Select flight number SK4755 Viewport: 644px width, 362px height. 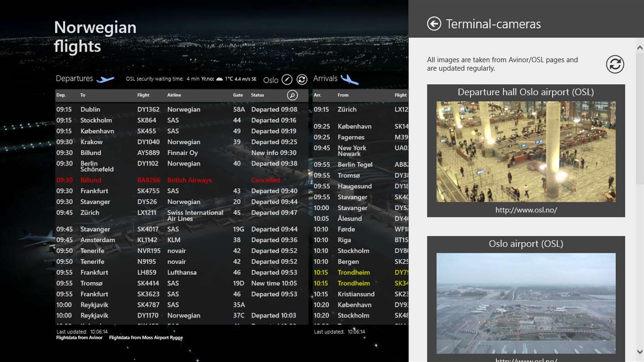(148, 191)
